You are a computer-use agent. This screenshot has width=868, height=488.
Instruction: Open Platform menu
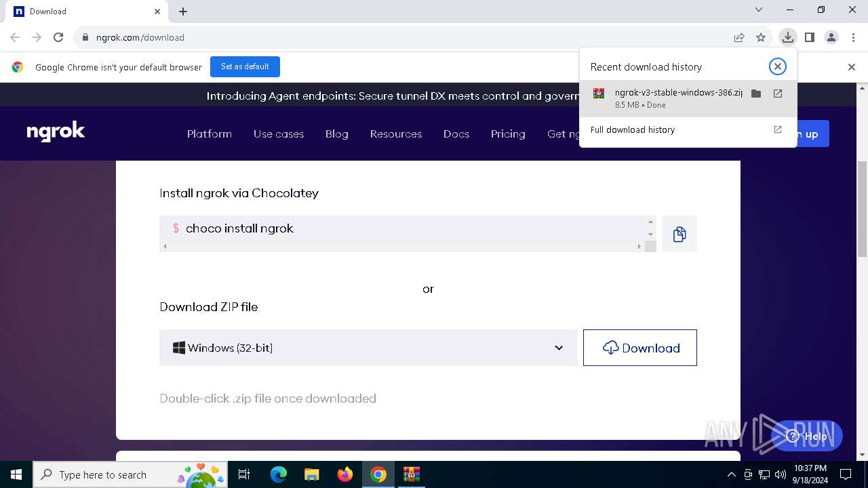(210, 134)
